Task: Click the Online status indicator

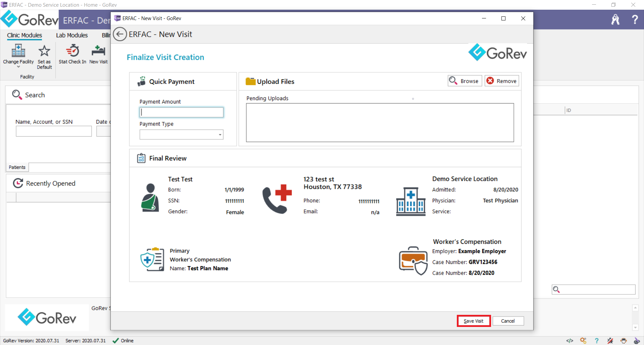Action: click(123, 341)
